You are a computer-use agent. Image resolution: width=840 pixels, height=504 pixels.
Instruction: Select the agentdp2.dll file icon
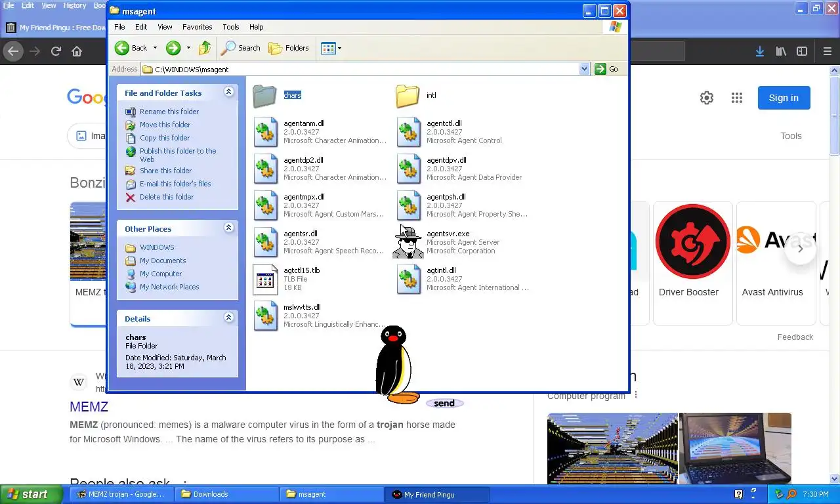pyautogui.click(x=266, y=169)
